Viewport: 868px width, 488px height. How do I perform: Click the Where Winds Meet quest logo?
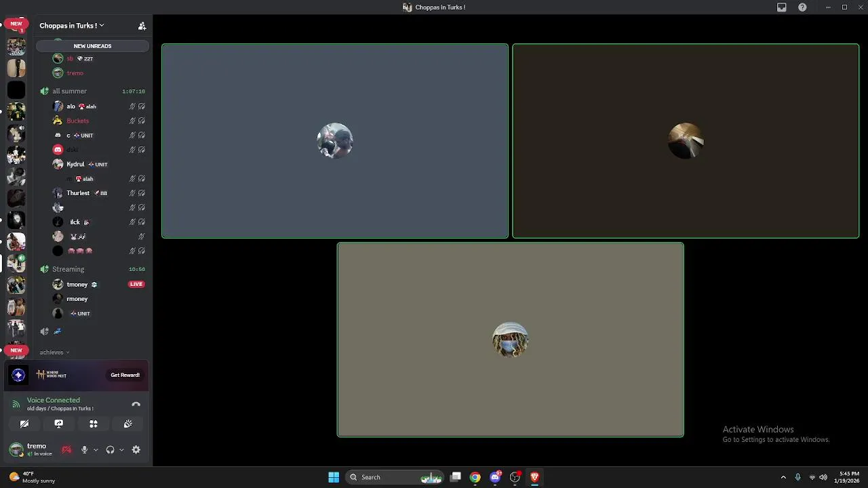tap(52, 374)
